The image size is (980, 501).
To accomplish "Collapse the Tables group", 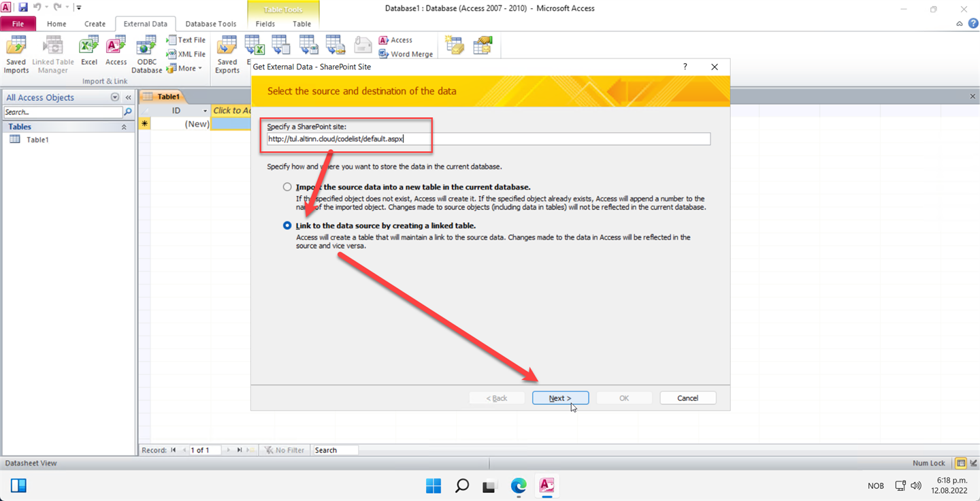I will click(124, 127).
